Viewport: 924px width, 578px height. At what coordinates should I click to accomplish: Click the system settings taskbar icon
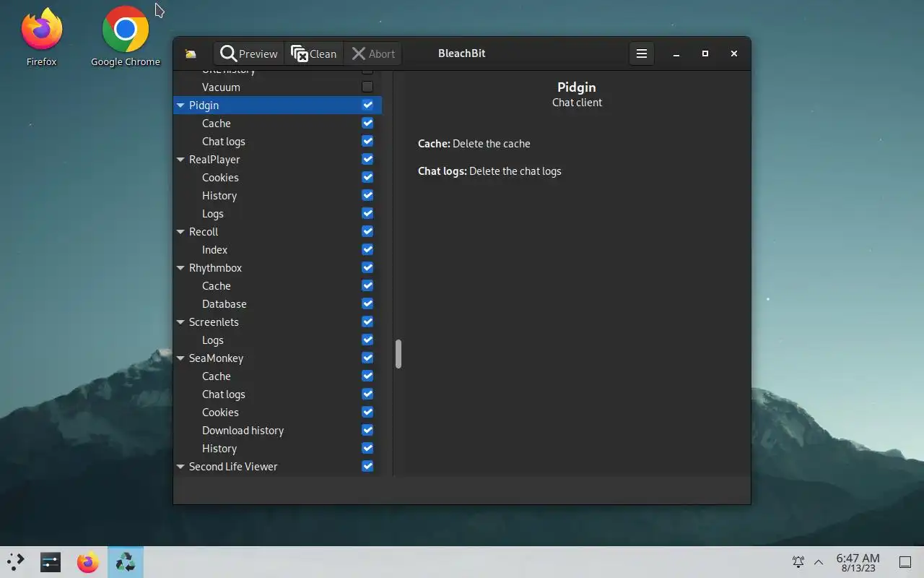[x=51, y=562]
